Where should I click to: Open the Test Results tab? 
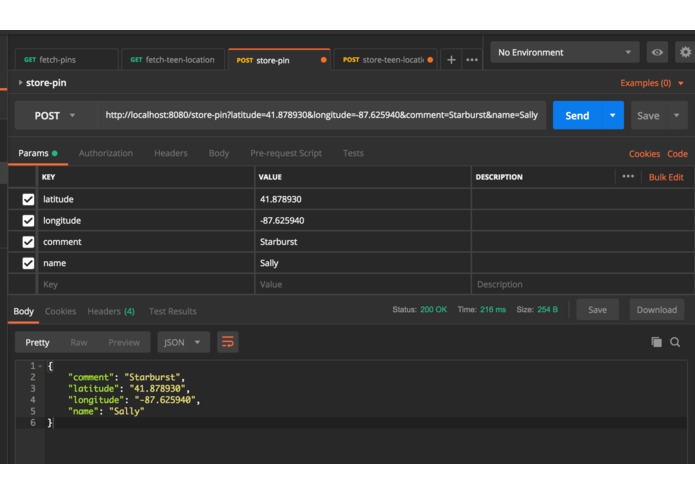pos(172,311)
